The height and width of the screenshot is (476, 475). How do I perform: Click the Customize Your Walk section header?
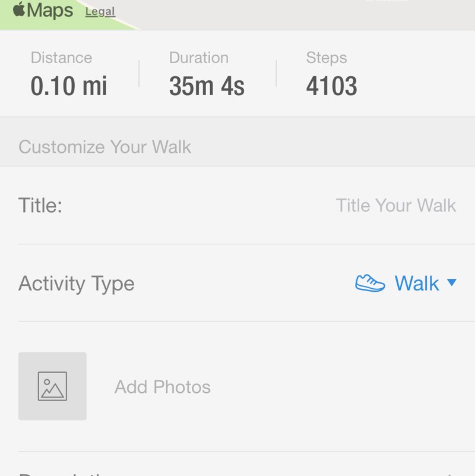tap(104, 147)
